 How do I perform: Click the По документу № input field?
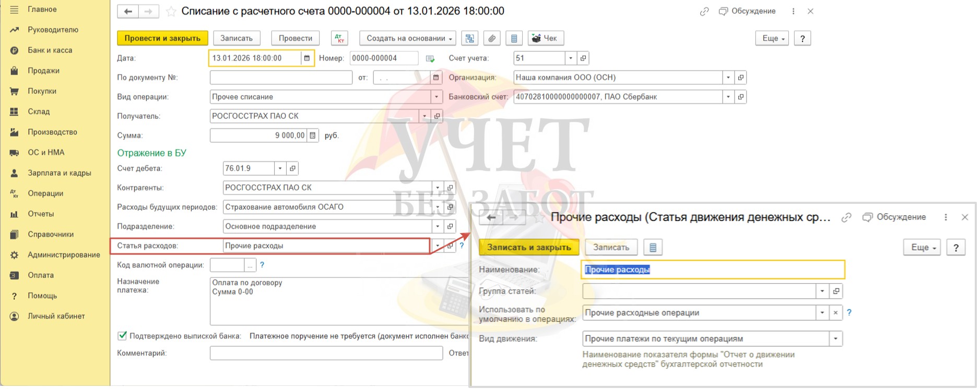tap(281, 77)
